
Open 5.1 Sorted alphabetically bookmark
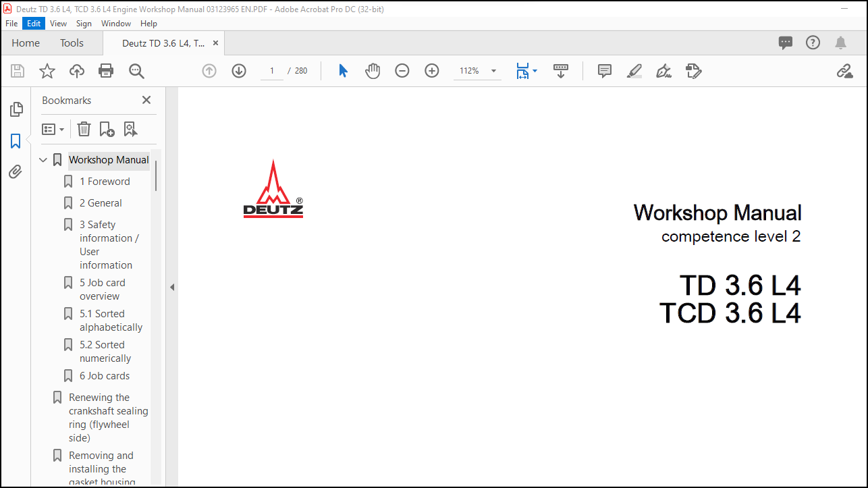(x=111, y=321)
